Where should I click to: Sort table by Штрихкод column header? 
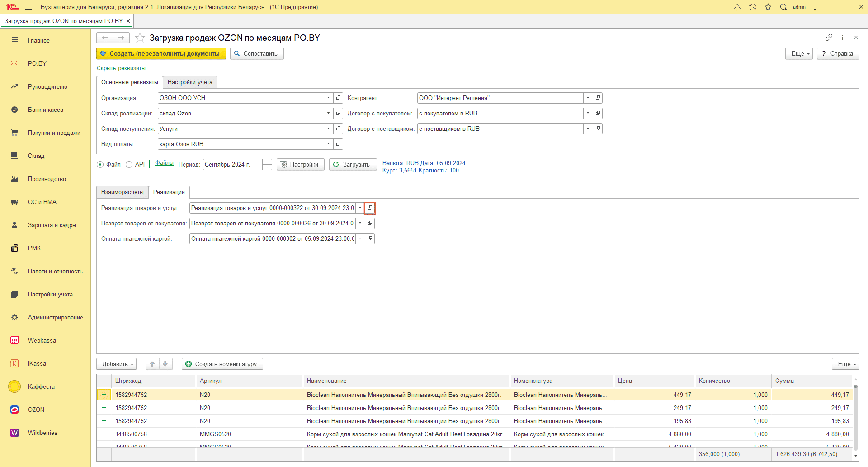154,381
